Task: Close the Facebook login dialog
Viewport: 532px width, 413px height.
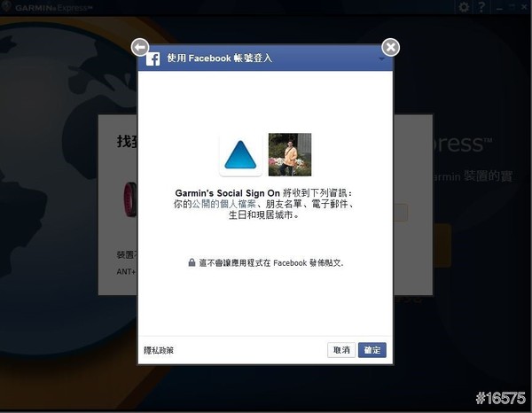Action: click(390, 47)
